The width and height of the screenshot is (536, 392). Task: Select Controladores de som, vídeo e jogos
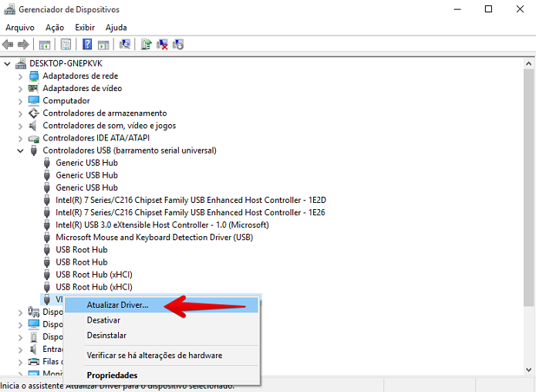(x=109, y=126)
